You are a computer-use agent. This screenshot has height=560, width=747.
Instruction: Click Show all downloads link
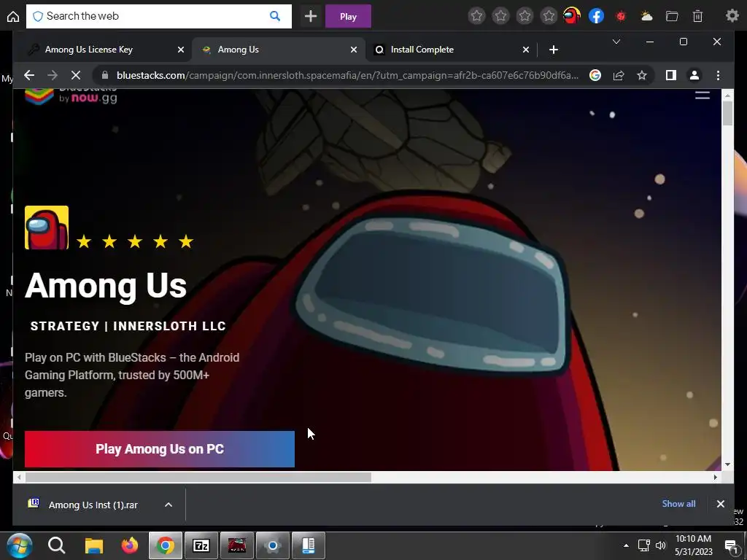678,504
